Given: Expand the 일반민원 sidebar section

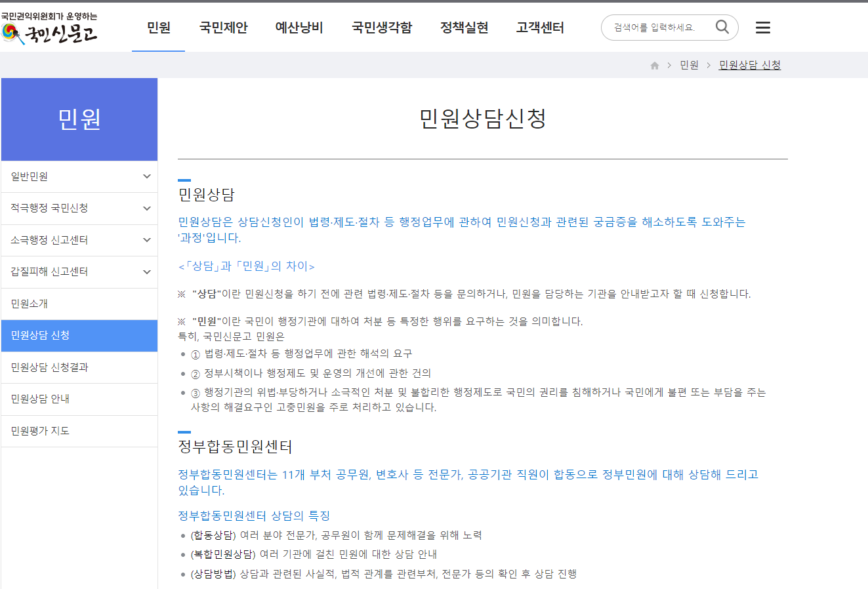Looking at the screenshot, I should (x=79, y=176).
